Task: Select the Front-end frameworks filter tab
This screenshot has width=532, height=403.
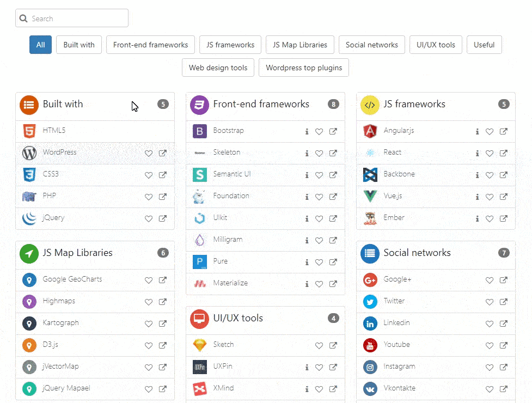Action: click(150, 45)
